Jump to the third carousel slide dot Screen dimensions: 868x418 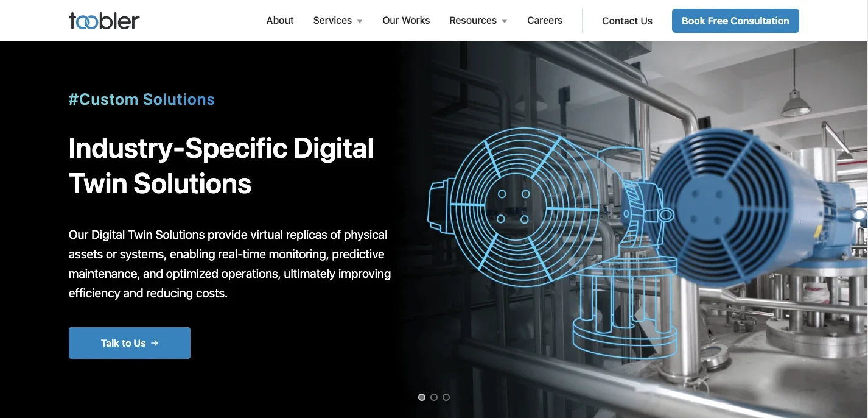click(446, 397)
